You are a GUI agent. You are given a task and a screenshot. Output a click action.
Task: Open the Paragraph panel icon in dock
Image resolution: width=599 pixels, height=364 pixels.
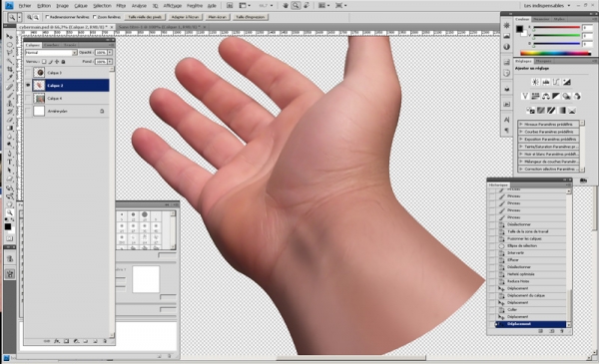(x=506, y=130)
